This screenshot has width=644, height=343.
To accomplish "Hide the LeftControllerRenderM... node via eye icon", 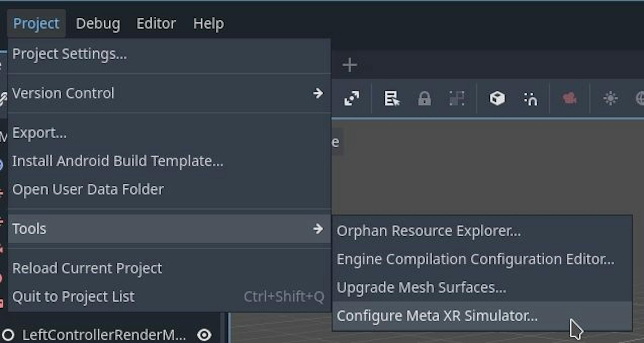I will point(204,335).
